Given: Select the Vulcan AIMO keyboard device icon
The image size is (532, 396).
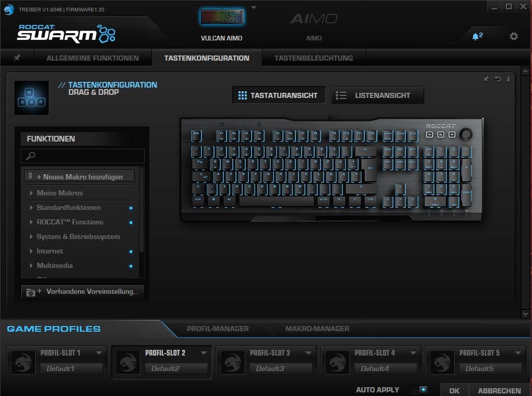Looking at the screenshot, I should pyautogui.click(x=221, y=17).
